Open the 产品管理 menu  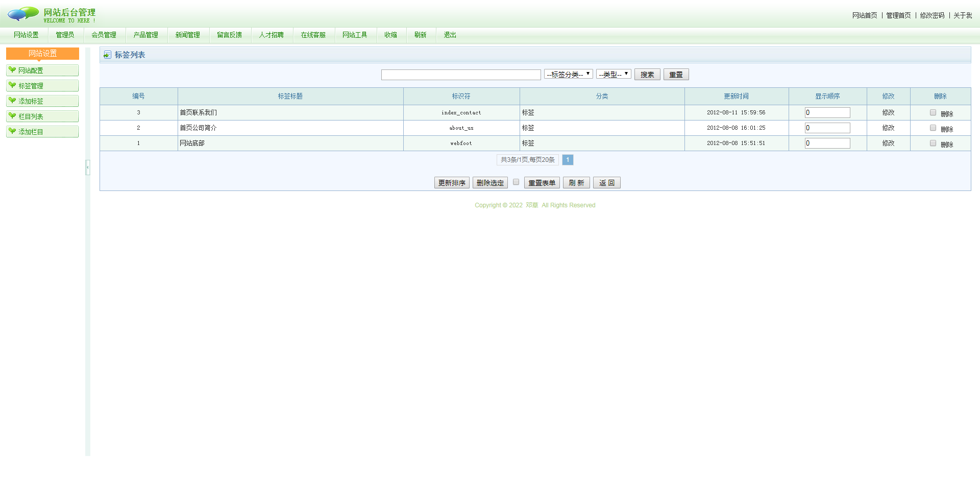click(x=146, y=35)
